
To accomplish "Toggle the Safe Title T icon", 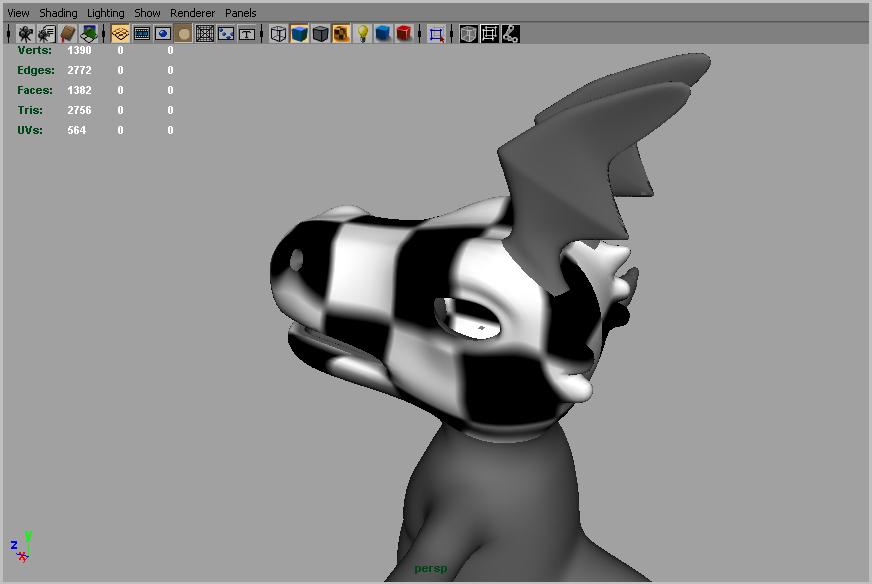I will [x=246, y=34].
